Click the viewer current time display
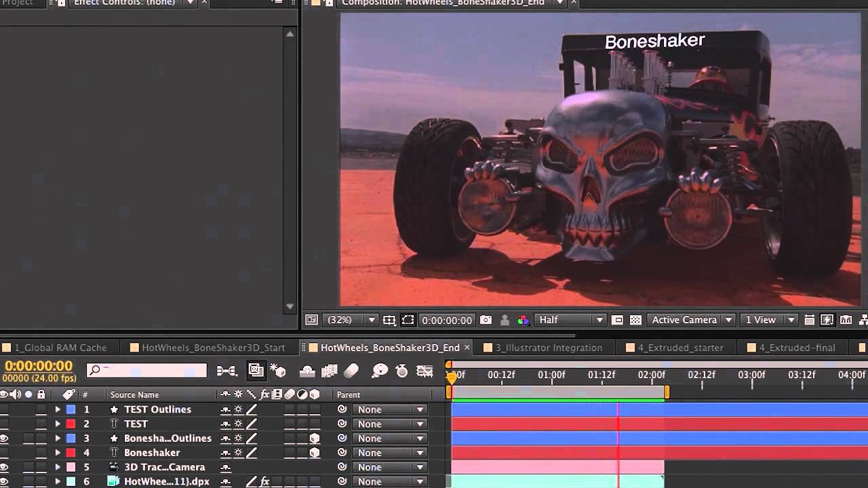The image size is (868, 488). click(x=446, y=320)
